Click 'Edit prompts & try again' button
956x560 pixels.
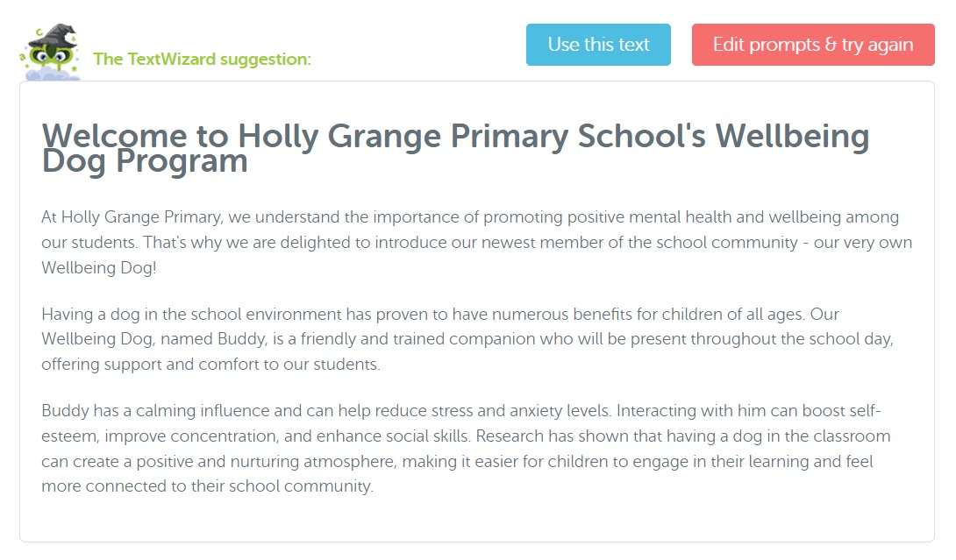813,45
